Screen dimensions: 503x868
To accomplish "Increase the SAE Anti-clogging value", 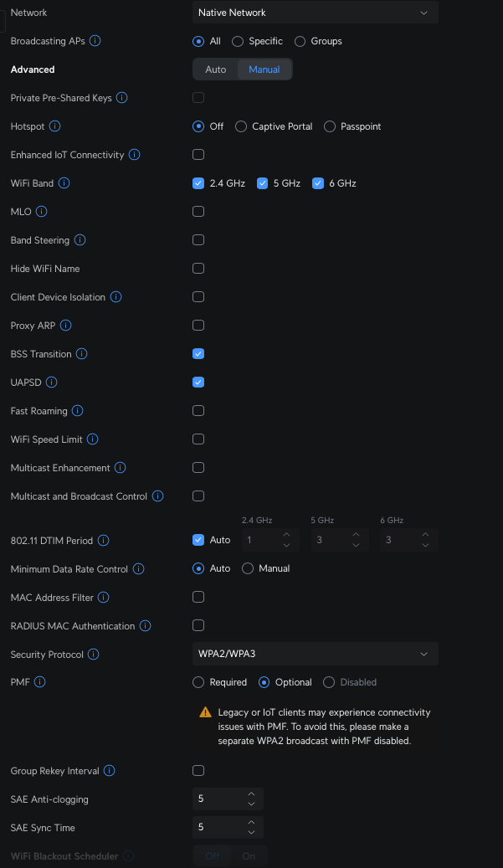I will (x=251, y=794).
